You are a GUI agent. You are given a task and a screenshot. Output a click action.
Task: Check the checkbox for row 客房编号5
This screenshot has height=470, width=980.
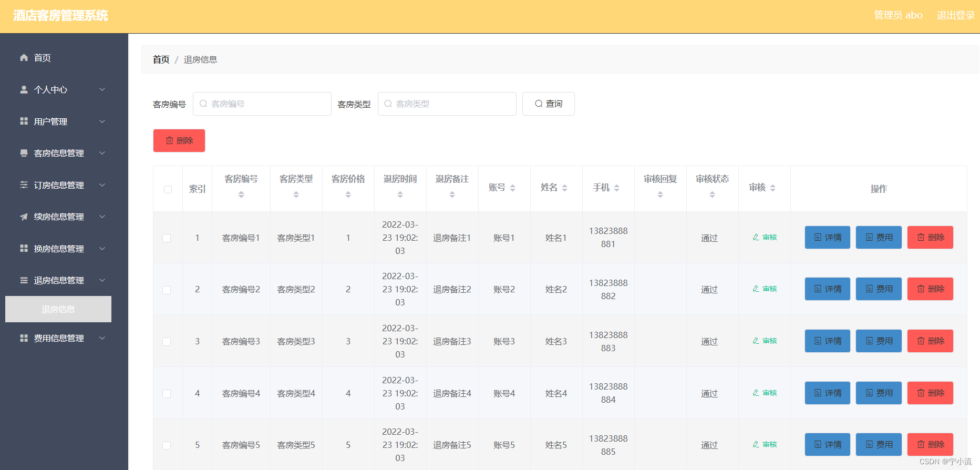point(167,446)
